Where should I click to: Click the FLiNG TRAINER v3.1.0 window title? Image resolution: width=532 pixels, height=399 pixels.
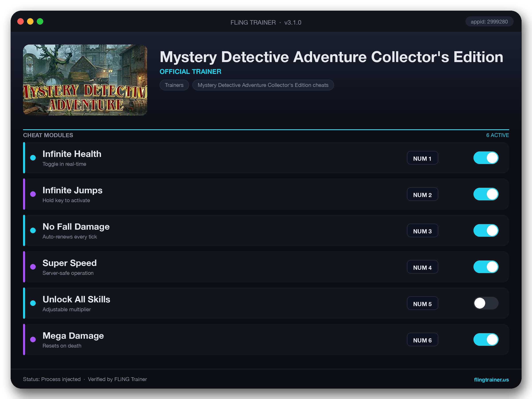pos(266,22)
